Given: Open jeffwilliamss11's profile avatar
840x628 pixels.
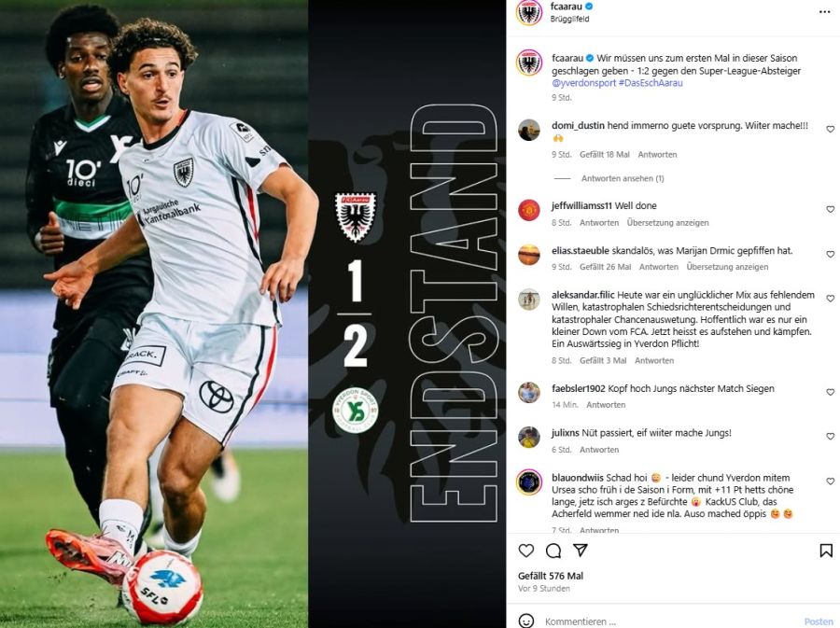Looking at the screenshot, I should 529,210.
